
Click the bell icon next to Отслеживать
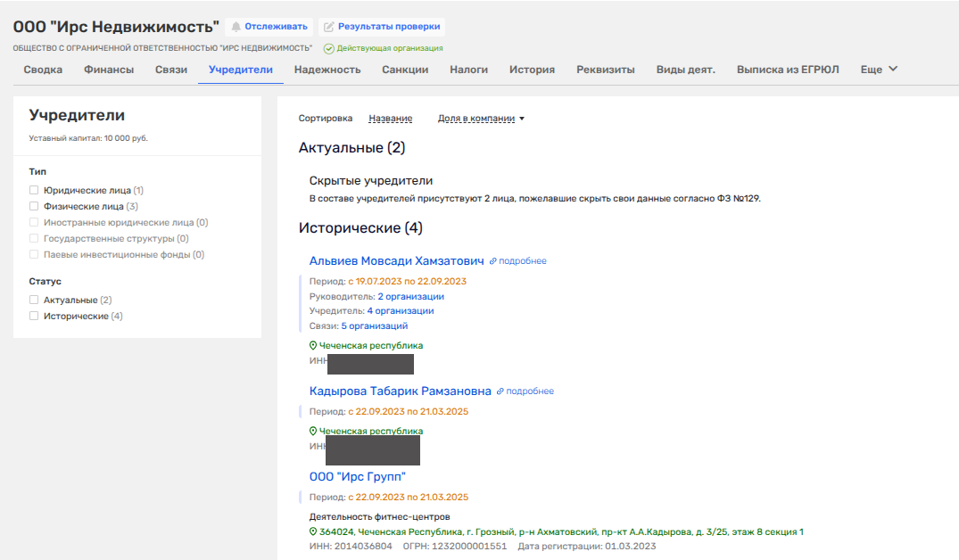click(236, 27)
